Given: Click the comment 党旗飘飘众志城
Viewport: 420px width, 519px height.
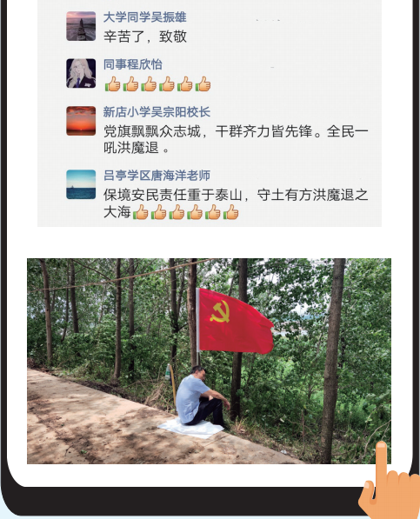Looking at the screenshot, I should pos(236,139).
